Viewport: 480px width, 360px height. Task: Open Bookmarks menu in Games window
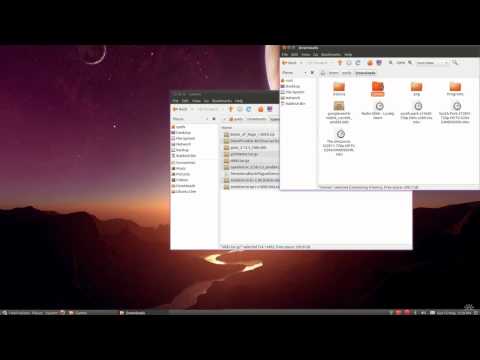pyautogui.click(x=222, y=101)
